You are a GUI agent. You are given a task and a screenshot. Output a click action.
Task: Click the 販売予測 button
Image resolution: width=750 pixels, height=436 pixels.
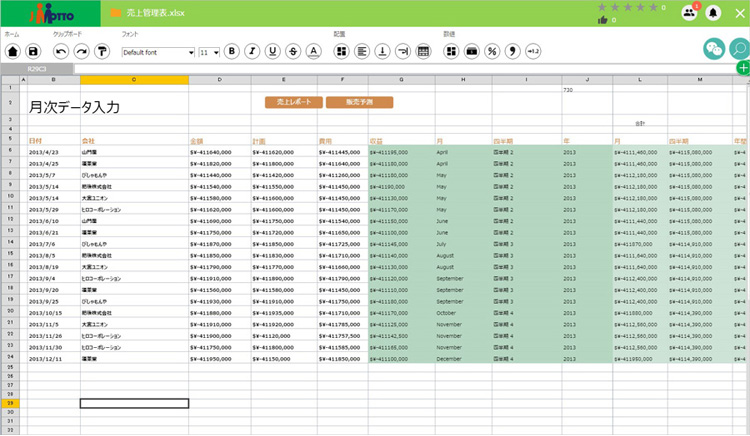tap(359, 102)
